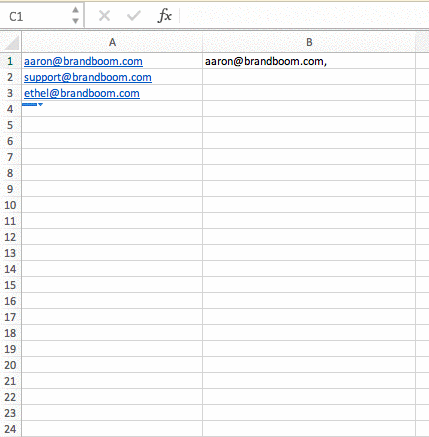
Task: Open the support@brandboom.com hyperlink
Action: point(88,77)
